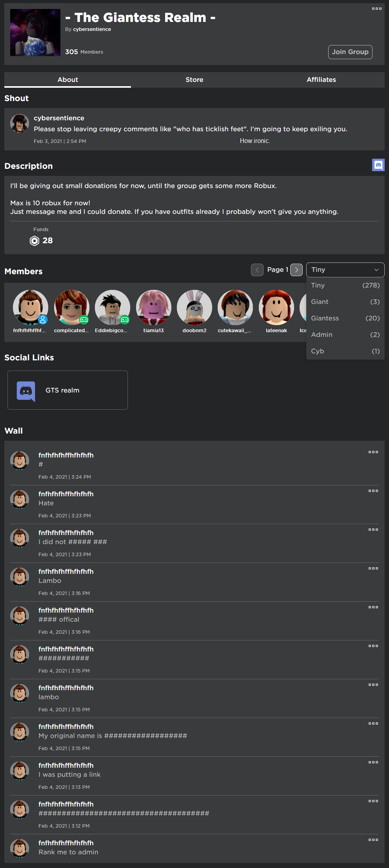389x868 pixels.
Task: Open the group header three-dots menu
Action: pos(376,9)
